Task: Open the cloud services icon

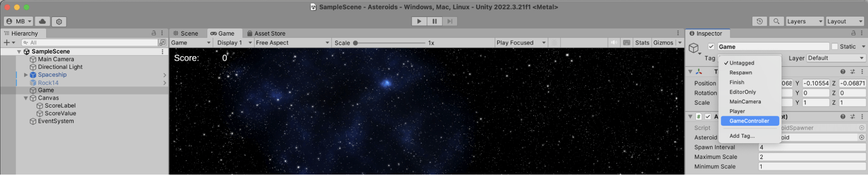Action: [42, 21]
